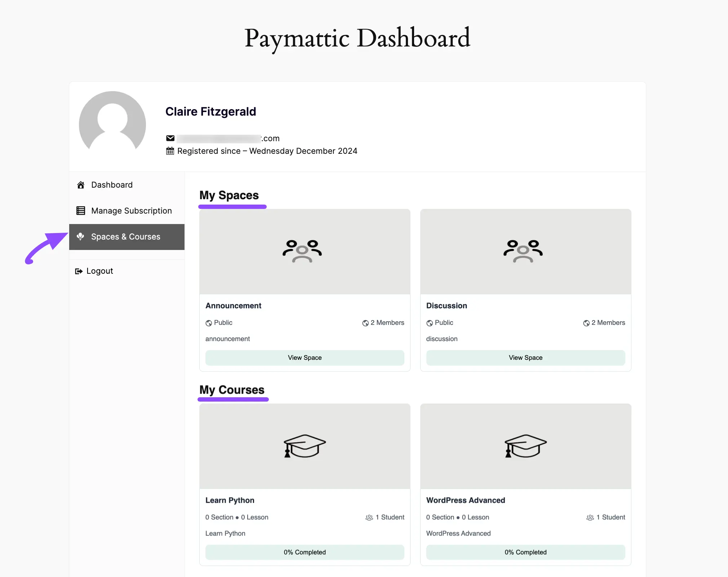Click the Learn Python graduation cap icon
728x577 pixels.
tap(305, 446)
